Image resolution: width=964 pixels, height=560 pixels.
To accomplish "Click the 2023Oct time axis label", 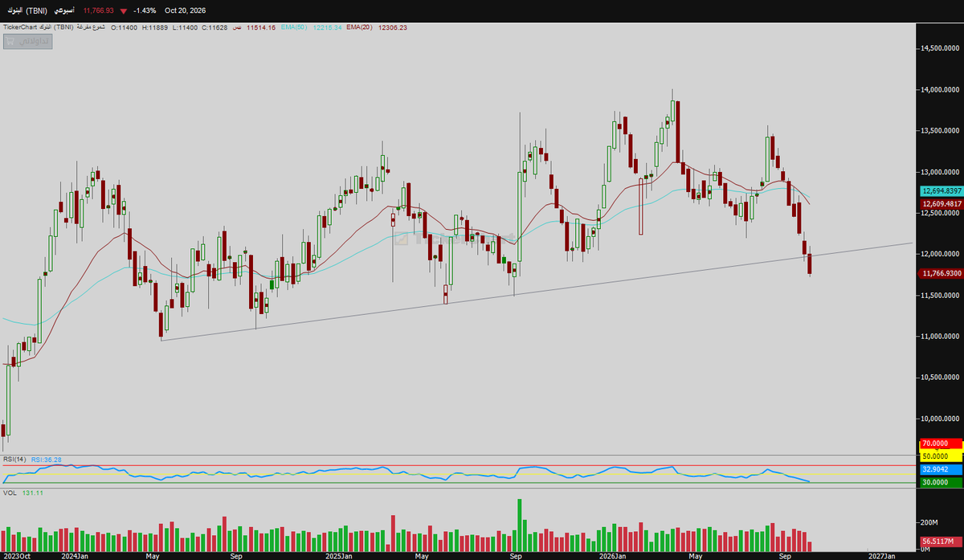I will point(18,555).
